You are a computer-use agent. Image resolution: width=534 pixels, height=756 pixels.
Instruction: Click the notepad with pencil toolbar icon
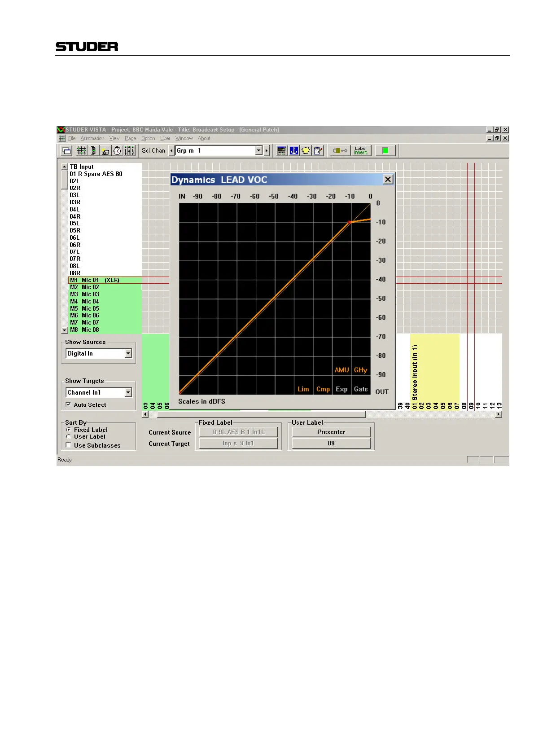pyautogui.click(x=318, y=151)
